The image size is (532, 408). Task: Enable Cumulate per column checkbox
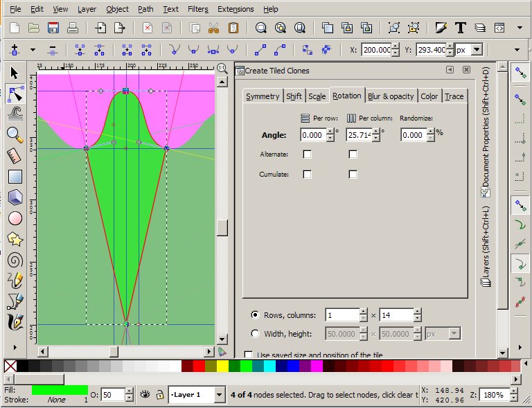(353, 175)
